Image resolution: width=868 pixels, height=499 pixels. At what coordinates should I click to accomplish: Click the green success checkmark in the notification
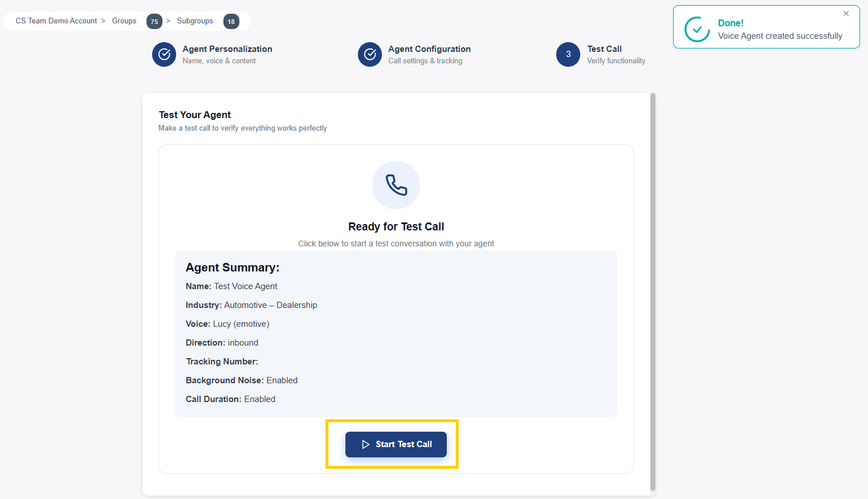point(697,29)
